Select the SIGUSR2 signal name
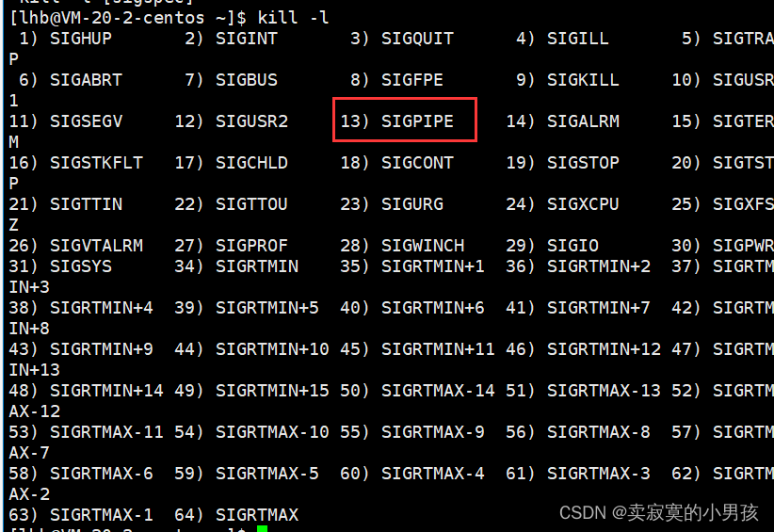This screenshot has width=774, height=532. click(251, 121)
